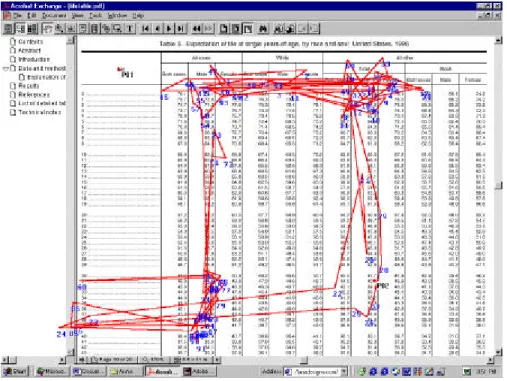
Task: Switch to the Adobe taskbar button
Action: (198, 371)
